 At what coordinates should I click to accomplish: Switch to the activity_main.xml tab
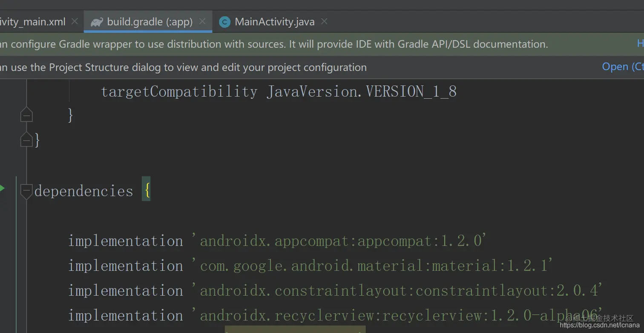click(33, 22)
